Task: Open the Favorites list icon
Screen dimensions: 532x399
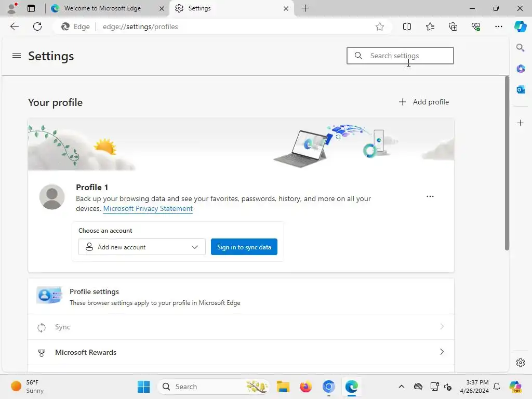Action: [430, 26]
